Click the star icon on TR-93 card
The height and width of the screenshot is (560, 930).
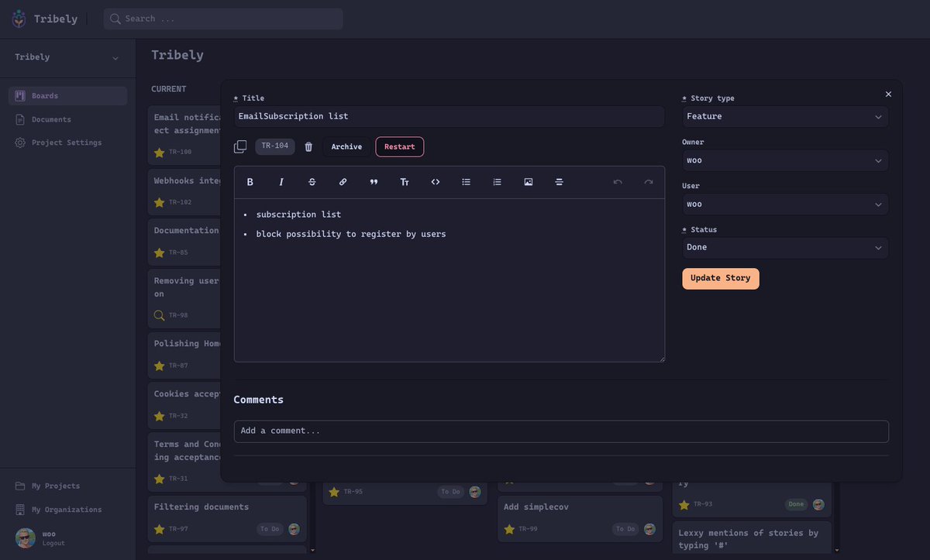[684, 504]
